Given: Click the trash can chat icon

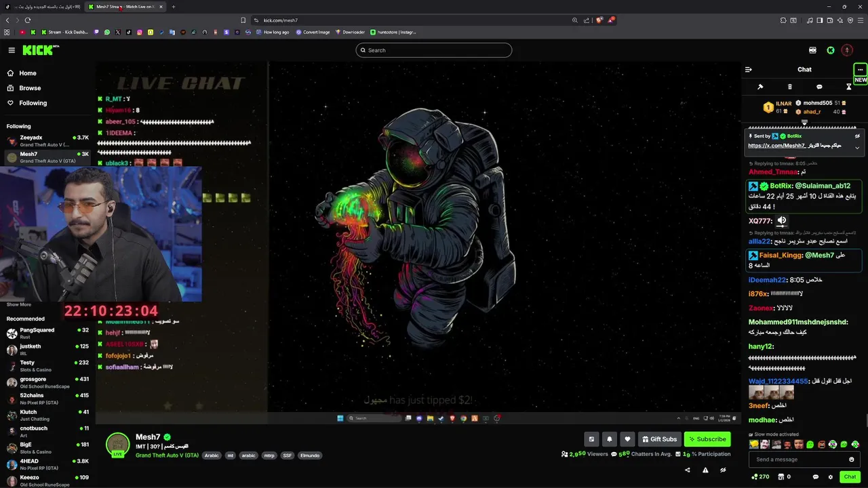Looking at the screenshot, I should tap(790, 87).
